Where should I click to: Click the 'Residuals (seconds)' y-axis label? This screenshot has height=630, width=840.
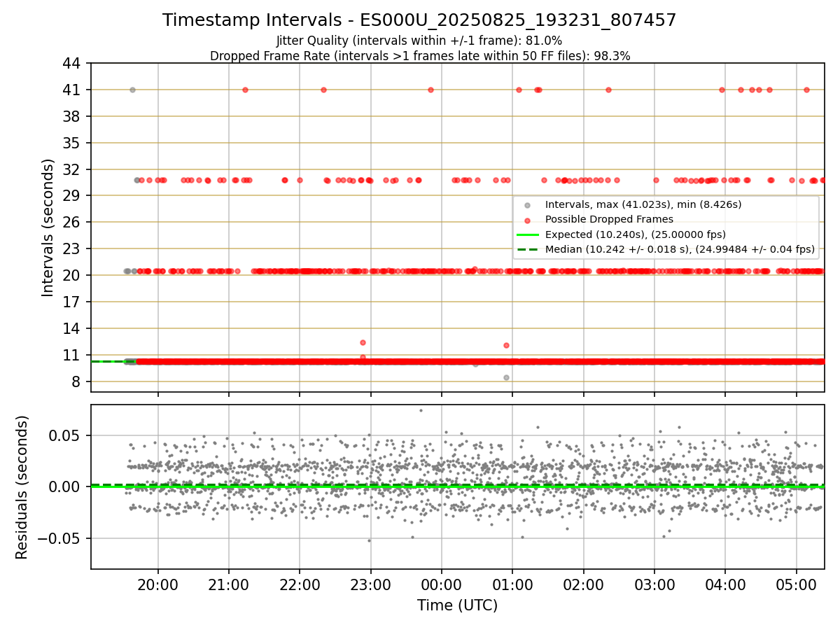[22, 487]
